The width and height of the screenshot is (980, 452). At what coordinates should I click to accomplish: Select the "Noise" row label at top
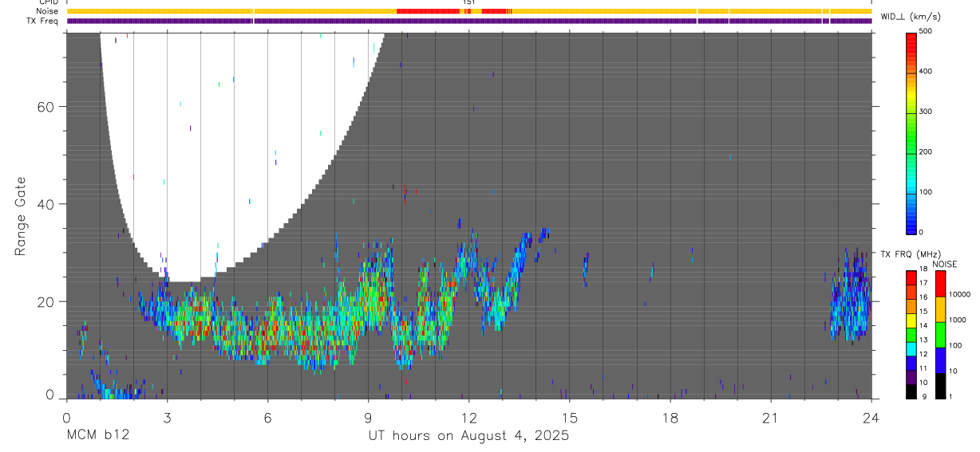[49, 12]
